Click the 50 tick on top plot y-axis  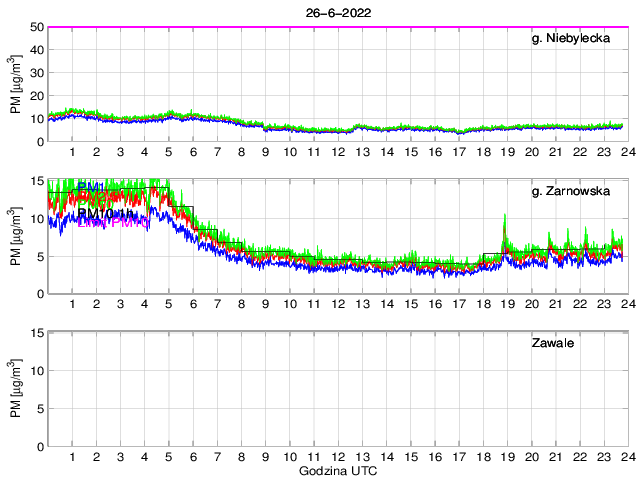pyautogui.click(x=36, y=27)
